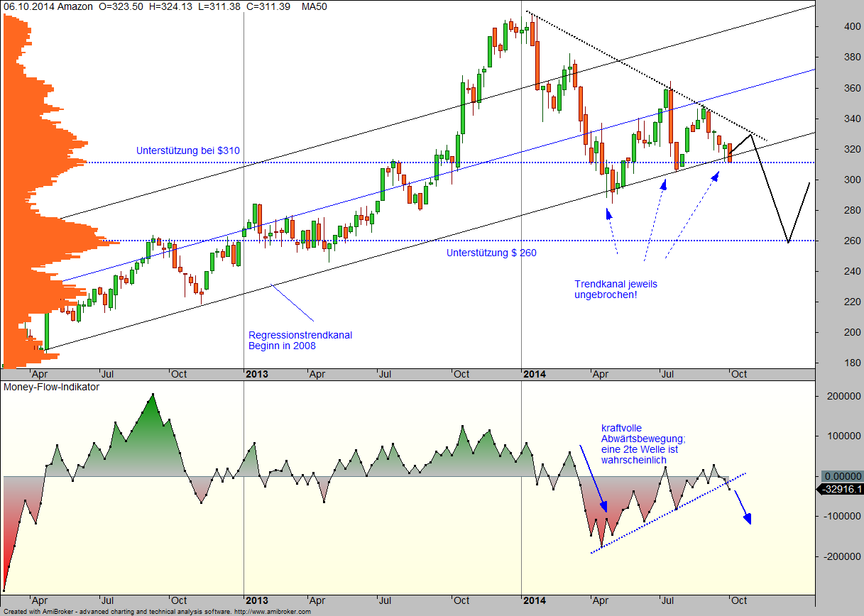Click the 0.00000 indicator axis tag
Screen dimensions: 864x616
tap(842, 476)
